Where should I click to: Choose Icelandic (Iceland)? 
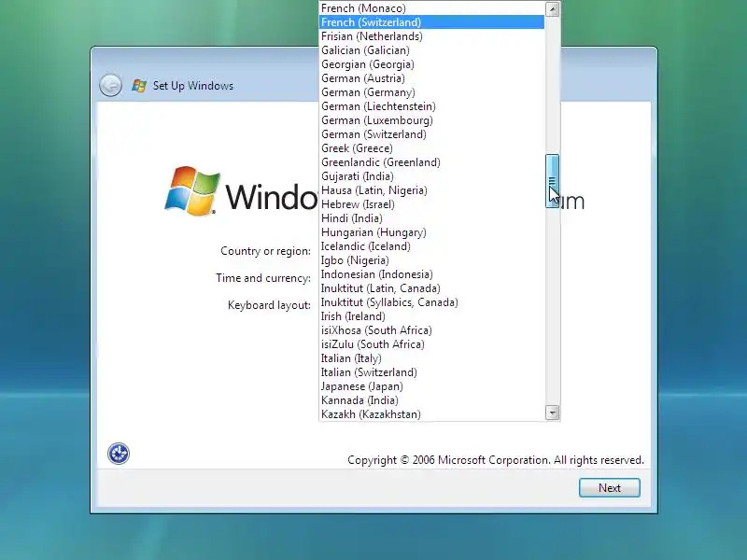click(431, 246)
